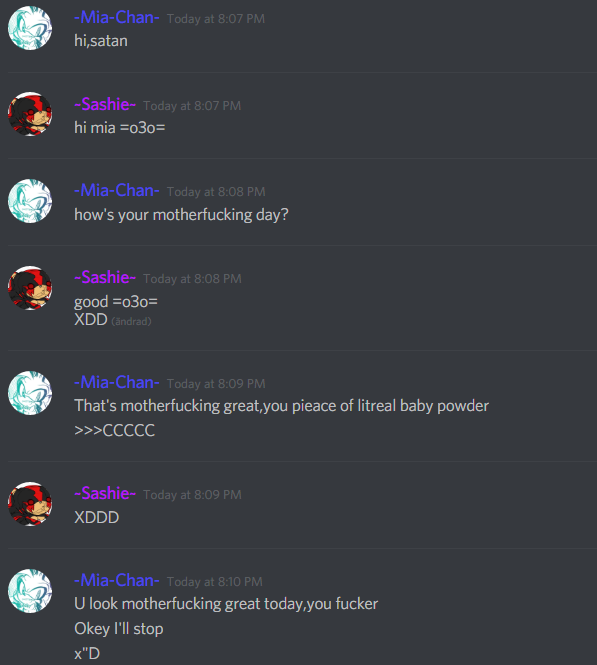Select the -Mia-Chan- username at 8:09 PM
597x665 pixels.
pos(117,383)
